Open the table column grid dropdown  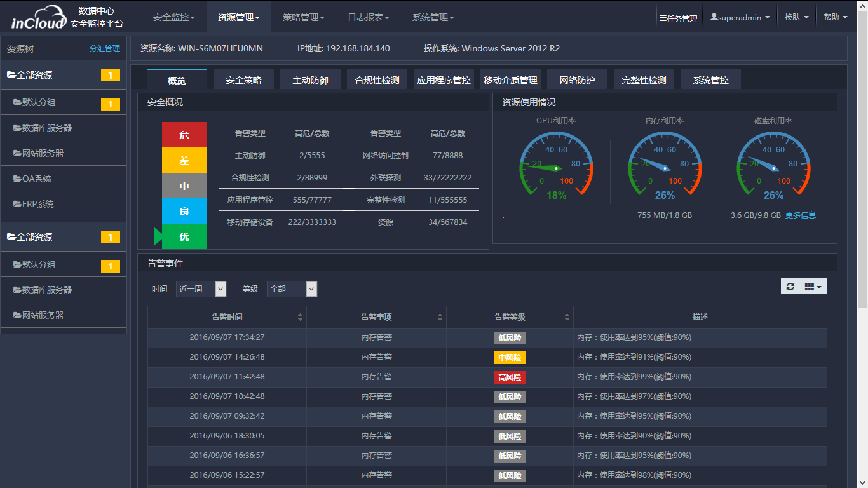(x=813, y=287)
